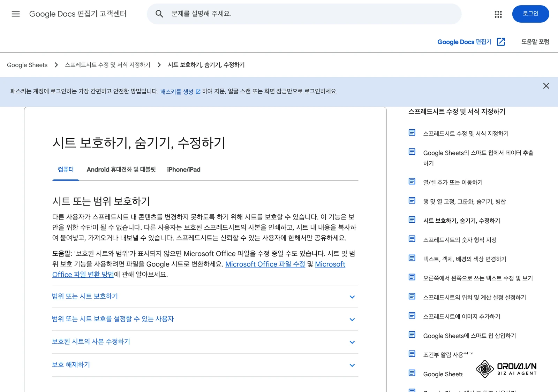Image resolution: width=558 pixels, height=392 pixels.
Task: Click document icon beside 열/셀 추가 또는 이동하기
Action: (x=412, y=181)
